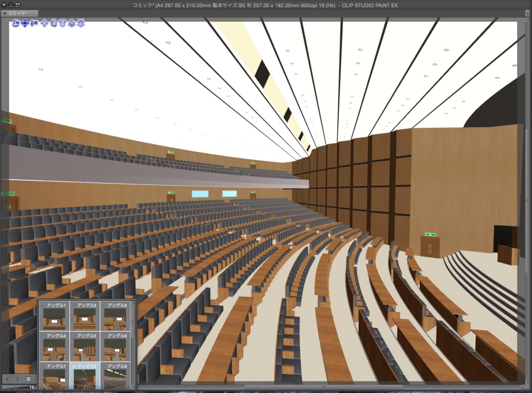Screen dimensions: 532x393
Task: Choose the アングル1 camera angle preset
Action: point(54,316)
